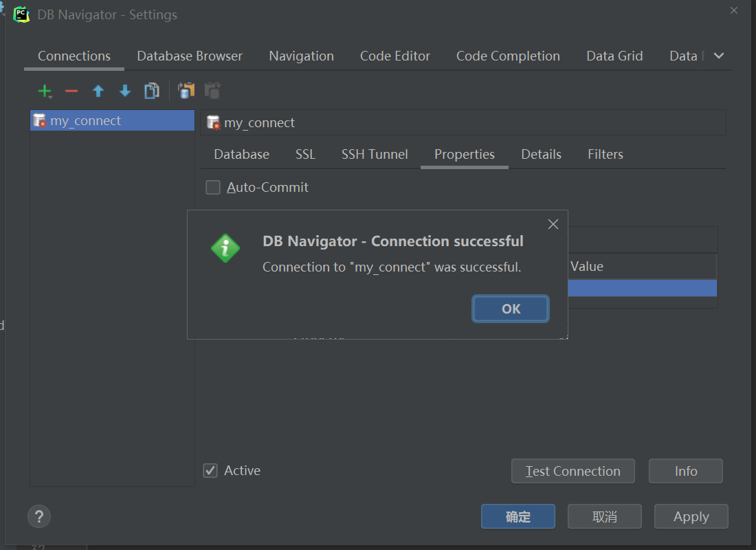
Task: Expand the hidden tabs chevron
Action: pyautogui.click(x=719, y=56)
